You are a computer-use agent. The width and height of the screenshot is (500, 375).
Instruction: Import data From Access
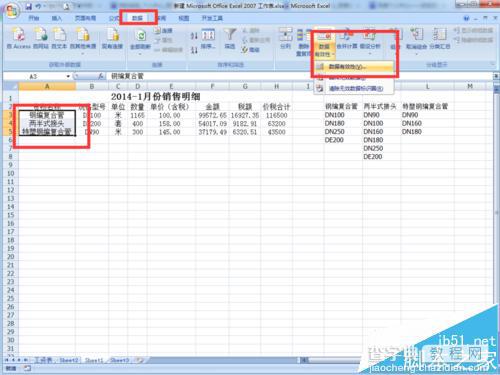click(19, 39)
